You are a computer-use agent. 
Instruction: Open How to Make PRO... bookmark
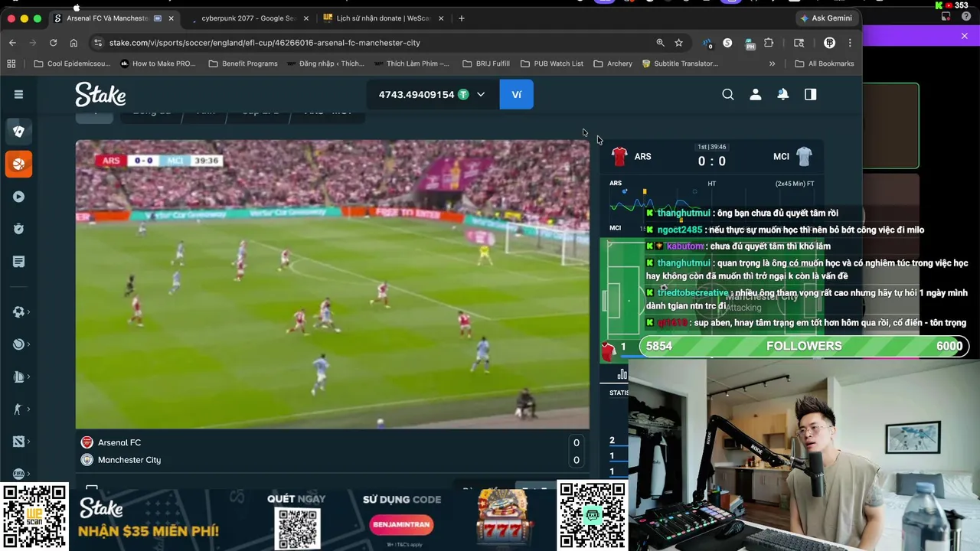click(157, 64)
